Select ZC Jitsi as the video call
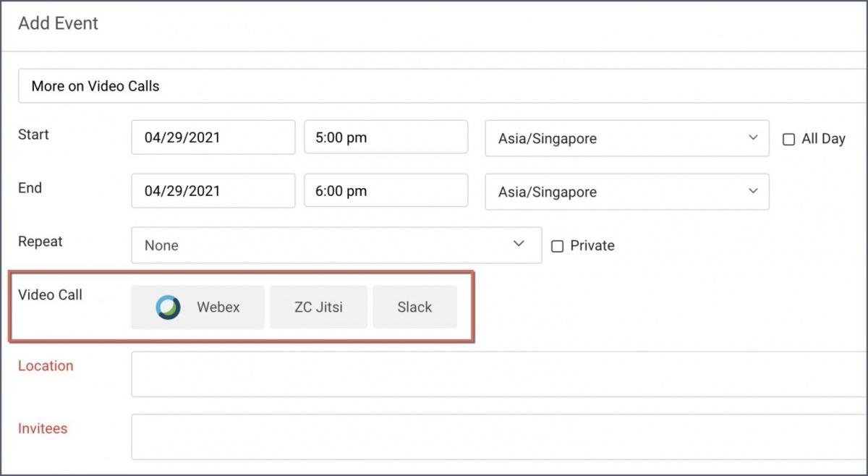The height and width of the screenshot is (476, 868). [318, 307]
